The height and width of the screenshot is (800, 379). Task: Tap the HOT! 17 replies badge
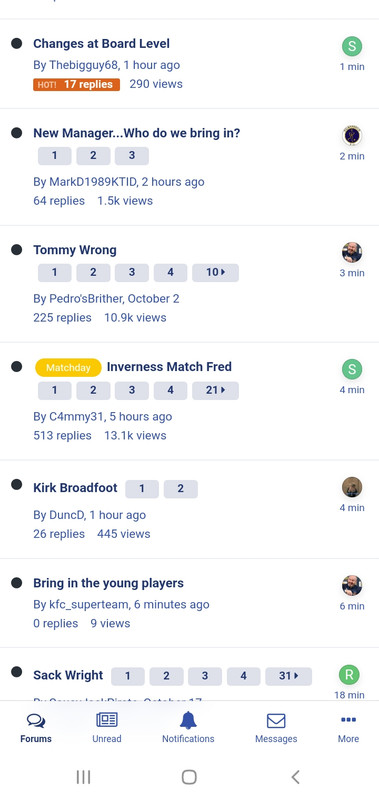(x=77, y=84)
